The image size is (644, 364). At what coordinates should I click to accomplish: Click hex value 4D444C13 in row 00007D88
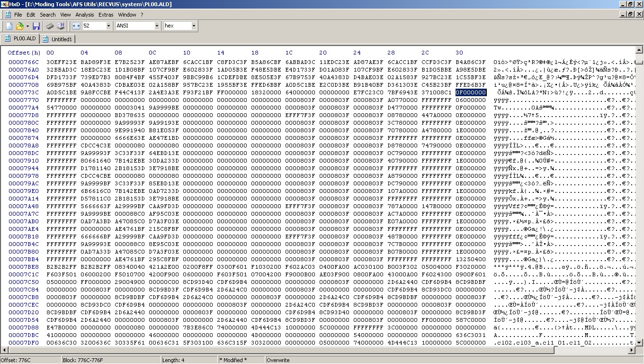pos(266,328)
